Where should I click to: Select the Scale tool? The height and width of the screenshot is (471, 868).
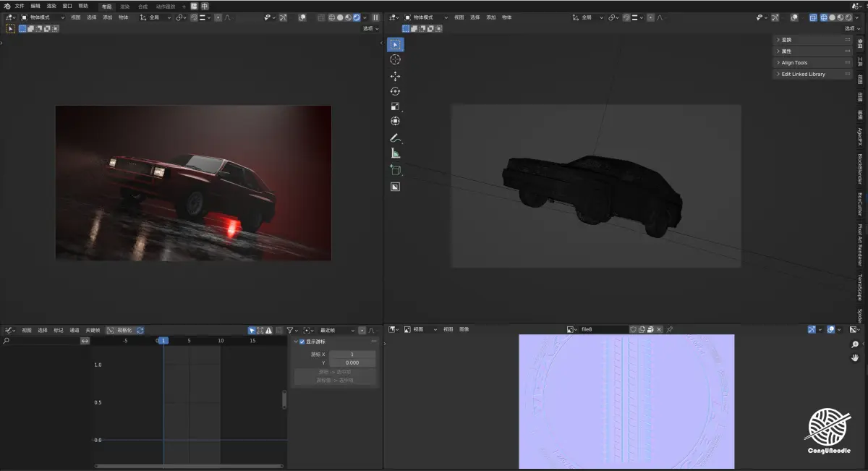(x=396, y=106)
